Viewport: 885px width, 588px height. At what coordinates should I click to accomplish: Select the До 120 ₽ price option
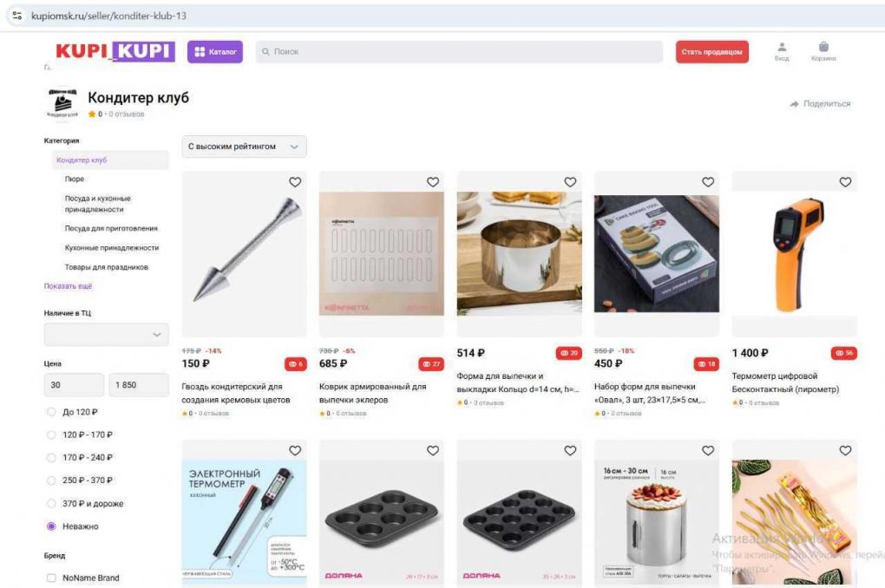[x=51, y=412]
